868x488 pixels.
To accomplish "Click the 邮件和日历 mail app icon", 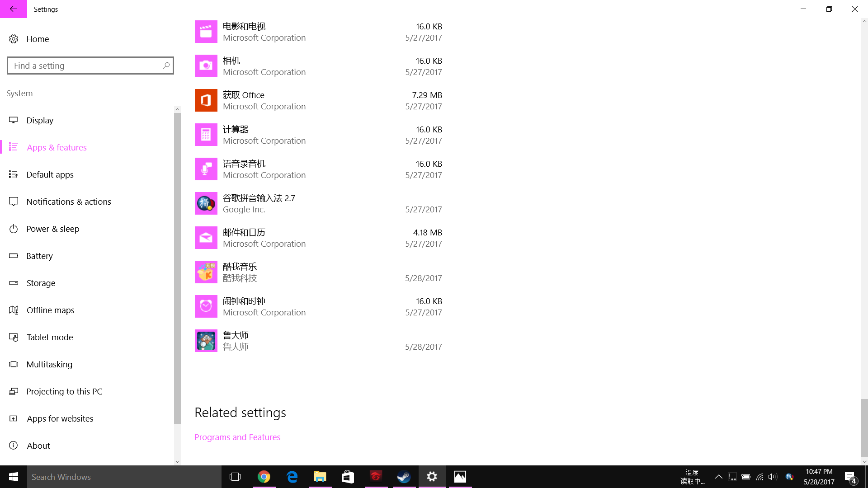I will (x=206, y=238).
